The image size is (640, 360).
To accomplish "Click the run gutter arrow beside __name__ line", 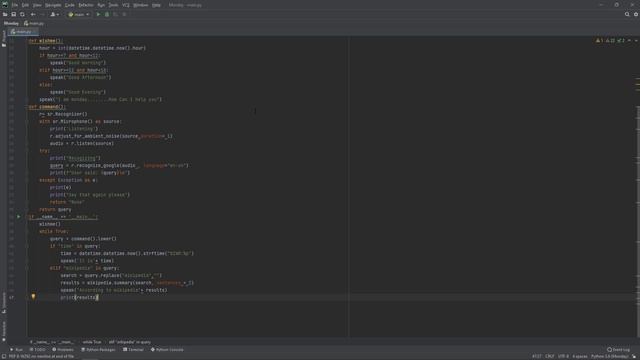I will pyautogui.click(x=18, y=217).
